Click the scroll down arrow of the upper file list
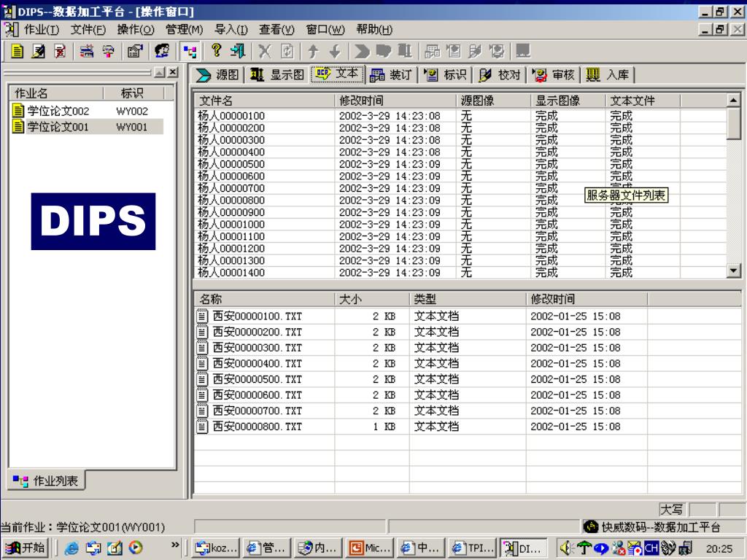 tap(733, 271)
